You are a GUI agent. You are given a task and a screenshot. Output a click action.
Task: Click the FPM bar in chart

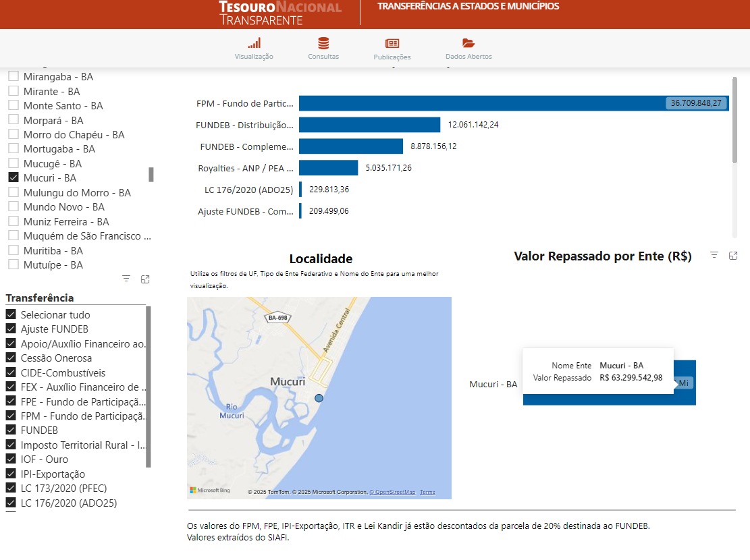(473, 103)
